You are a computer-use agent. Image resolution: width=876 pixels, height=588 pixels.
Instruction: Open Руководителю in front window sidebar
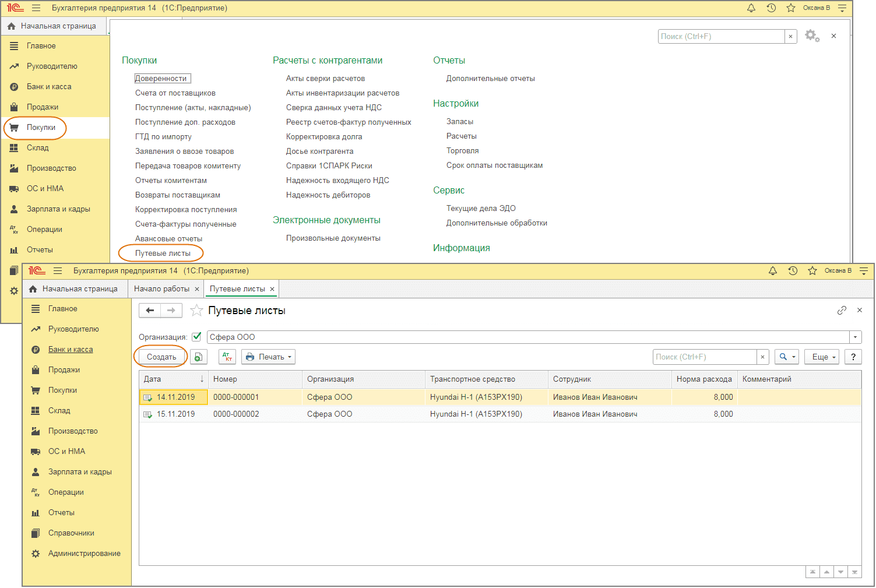(x=73, y=329)
